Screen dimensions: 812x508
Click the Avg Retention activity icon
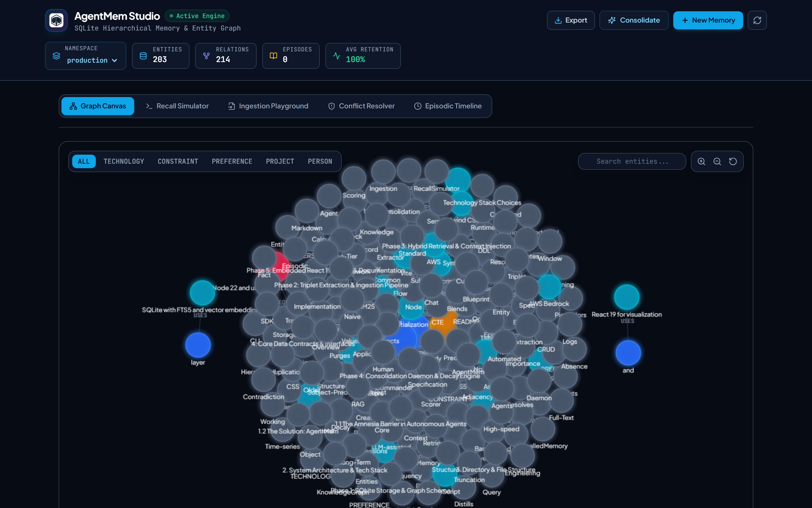click(337, 56)
